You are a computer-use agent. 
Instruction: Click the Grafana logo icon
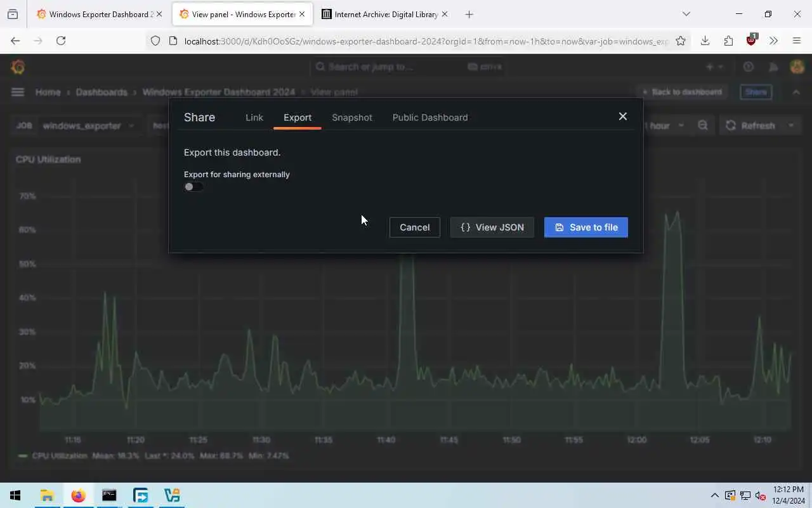18,67
